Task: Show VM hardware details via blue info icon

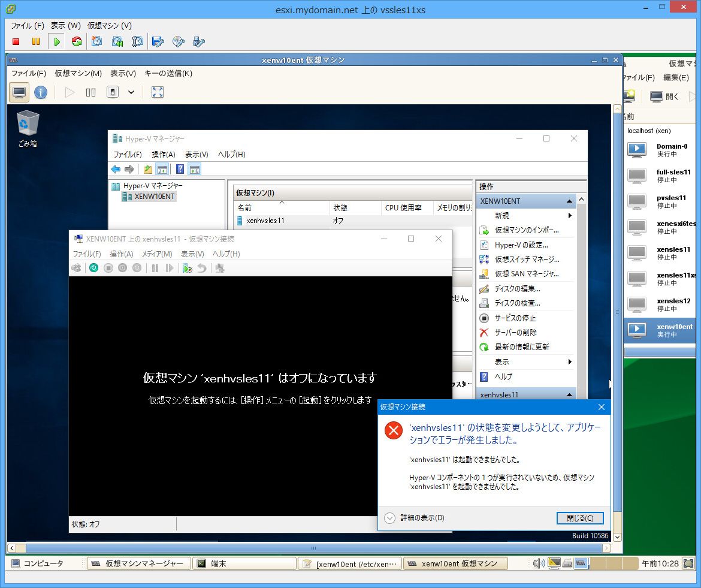Action: click(x=41, y=92)
